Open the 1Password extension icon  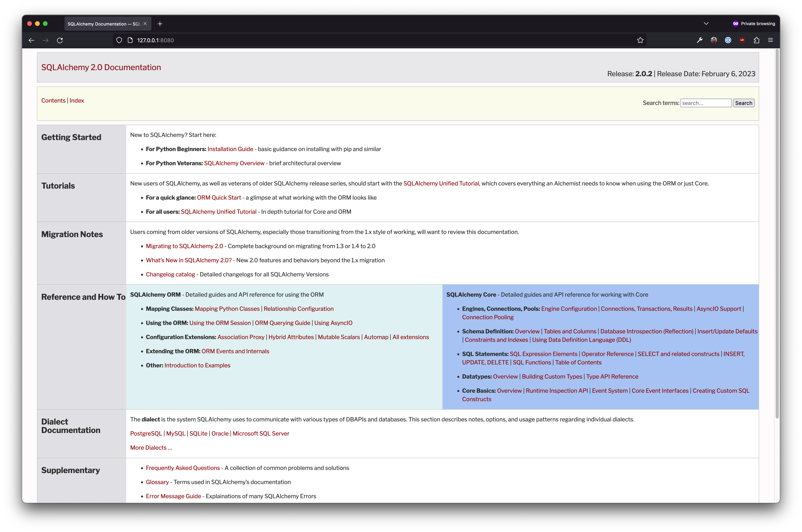click(728, 40)
